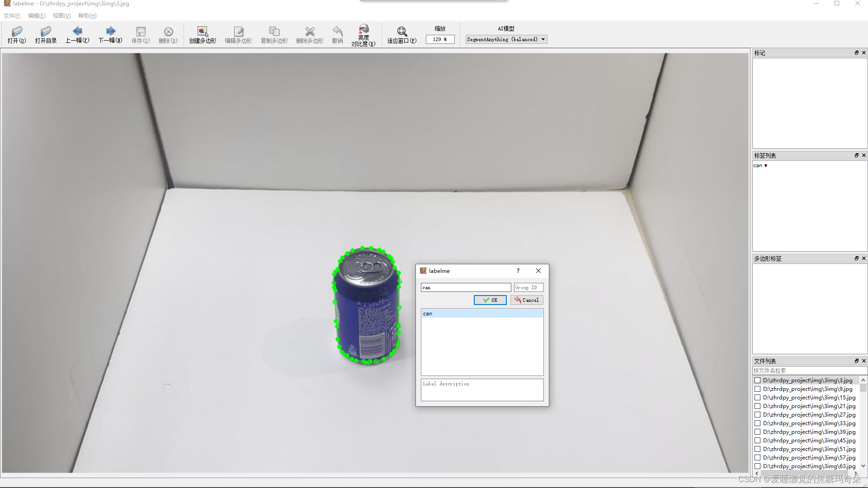868x488 pixels.
Task: Open the SegmentAnything AI model dropdown
Action: (506, 39)
